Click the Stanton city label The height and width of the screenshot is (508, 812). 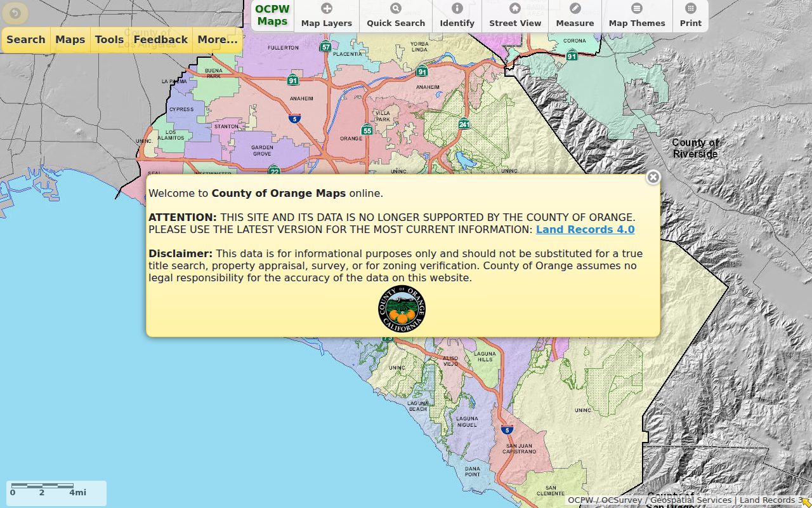(x=226, y=126)
